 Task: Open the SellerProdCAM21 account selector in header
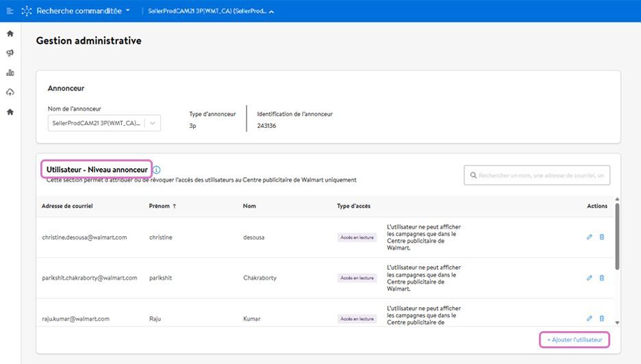point(211,12)
